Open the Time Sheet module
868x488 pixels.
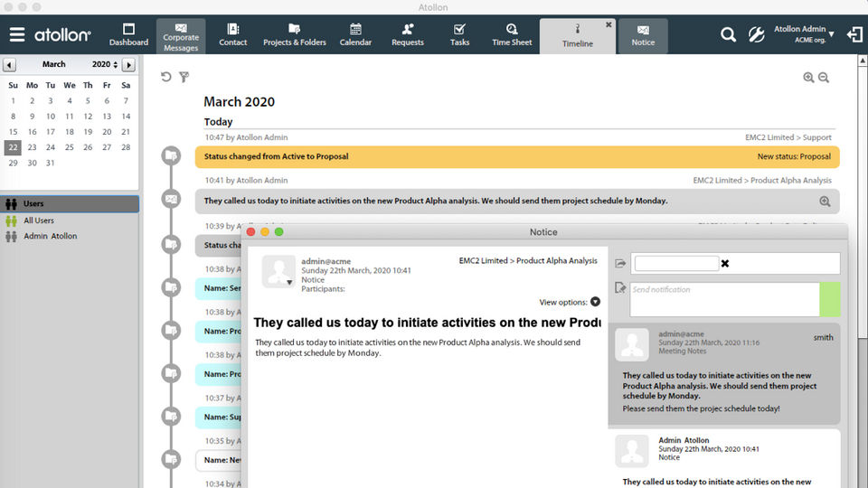(512, 35)
